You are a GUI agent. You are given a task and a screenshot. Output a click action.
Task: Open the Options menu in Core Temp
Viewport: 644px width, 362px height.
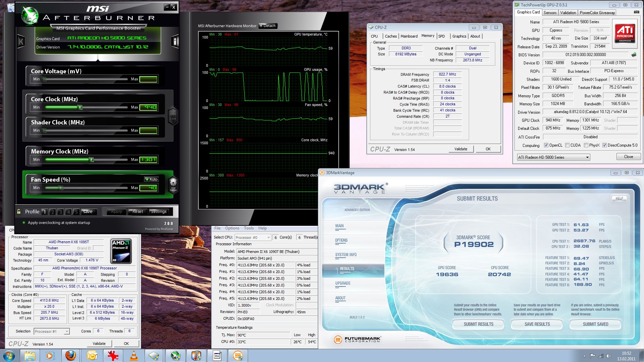[x=232, y=228]
